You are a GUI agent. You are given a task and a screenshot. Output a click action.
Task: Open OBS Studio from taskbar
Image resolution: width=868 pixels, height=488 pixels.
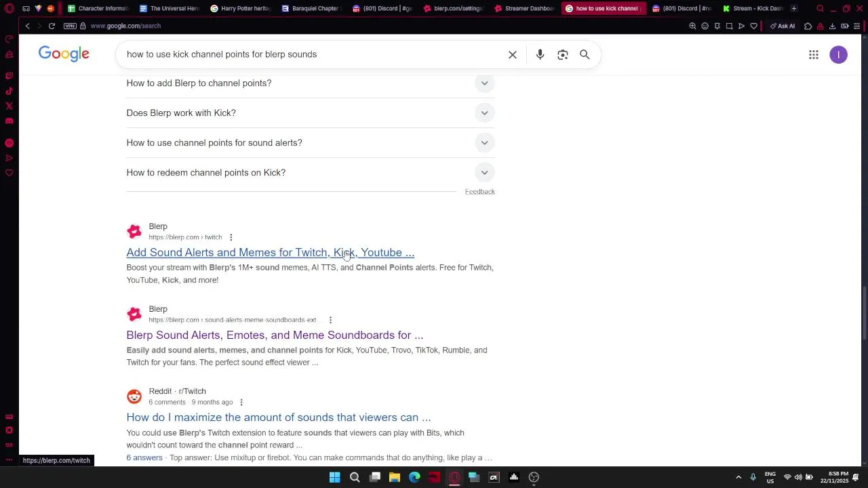pos(534,477)
